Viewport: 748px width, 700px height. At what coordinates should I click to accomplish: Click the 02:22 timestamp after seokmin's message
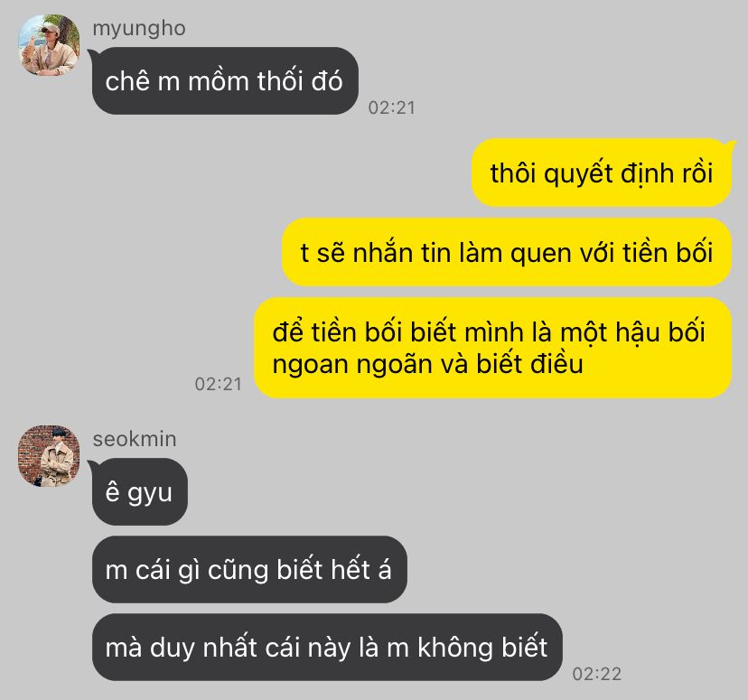click(x=597, y=674)
